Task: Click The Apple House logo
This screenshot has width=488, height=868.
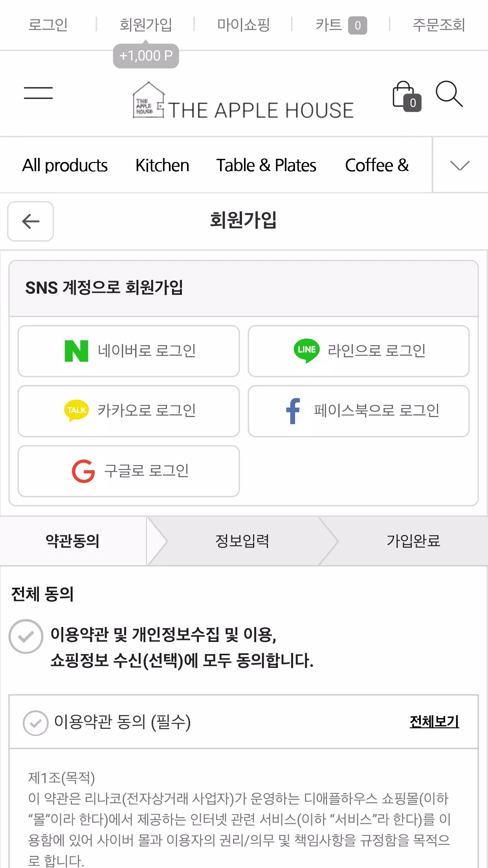Action: (x=243, y=101)
